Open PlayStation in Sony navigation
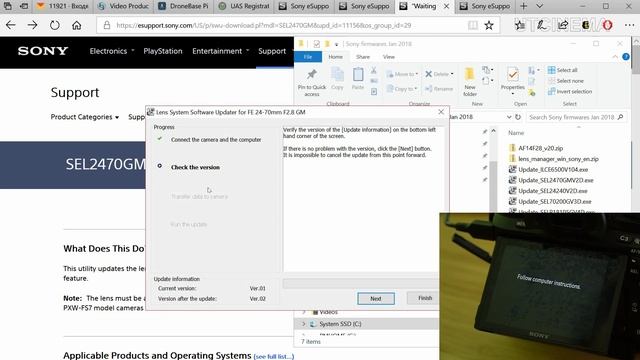The width and height of the screenshot is (640, 360). pyautogui.click(x=163, y=51)
